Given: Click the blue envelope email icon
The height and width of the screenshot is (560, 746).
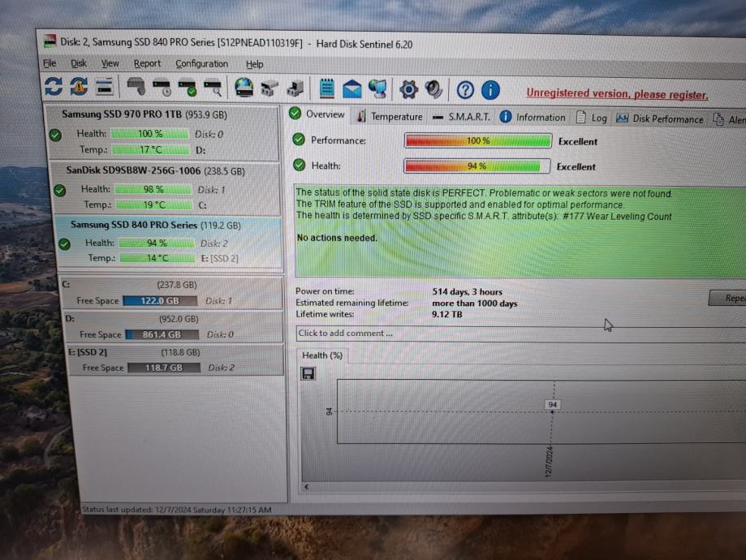Looking at the screenshot, I should click(x=352, y=89).
